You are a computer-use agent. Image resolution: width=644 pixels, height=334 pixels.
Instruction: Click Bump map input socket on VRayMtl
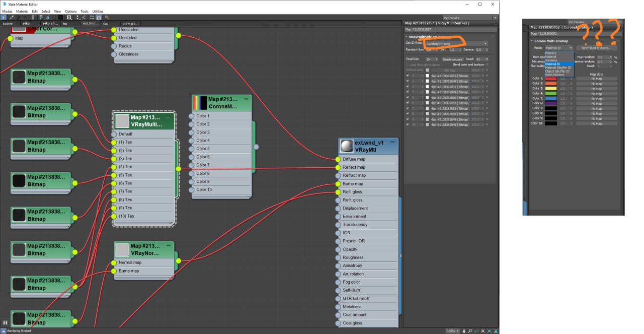(338, 184)
